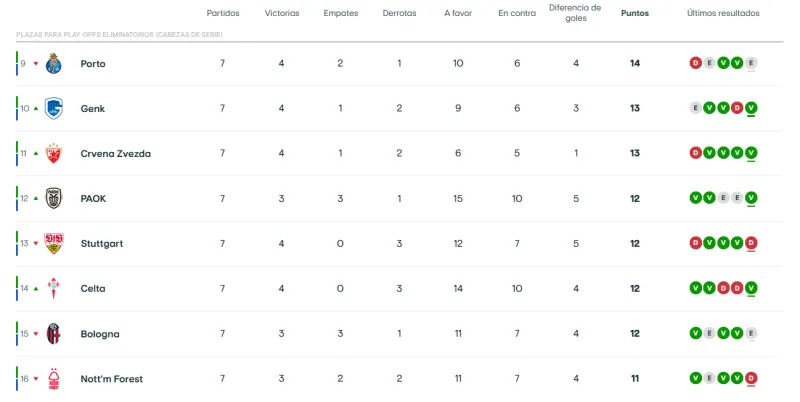Click Genk's green up position arrow
This screenshot has width=800, height=402.
tap(36, 108)
